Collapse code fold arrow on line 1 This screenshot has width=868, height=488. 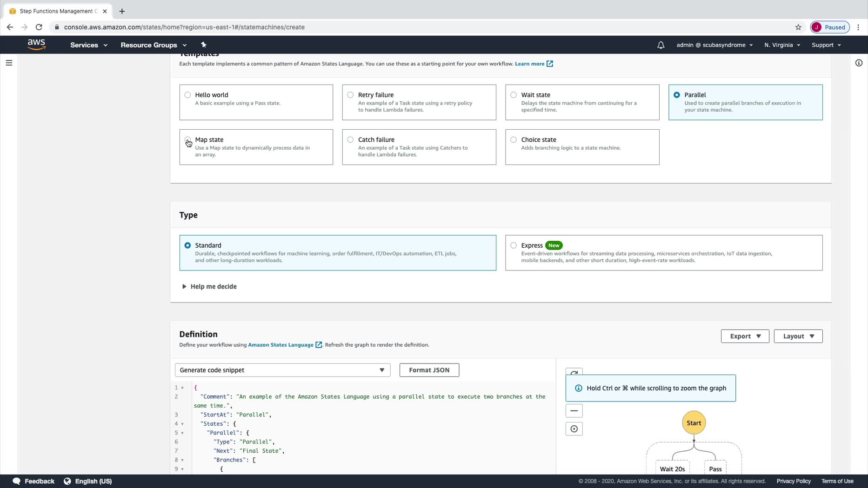click(182, 388)
